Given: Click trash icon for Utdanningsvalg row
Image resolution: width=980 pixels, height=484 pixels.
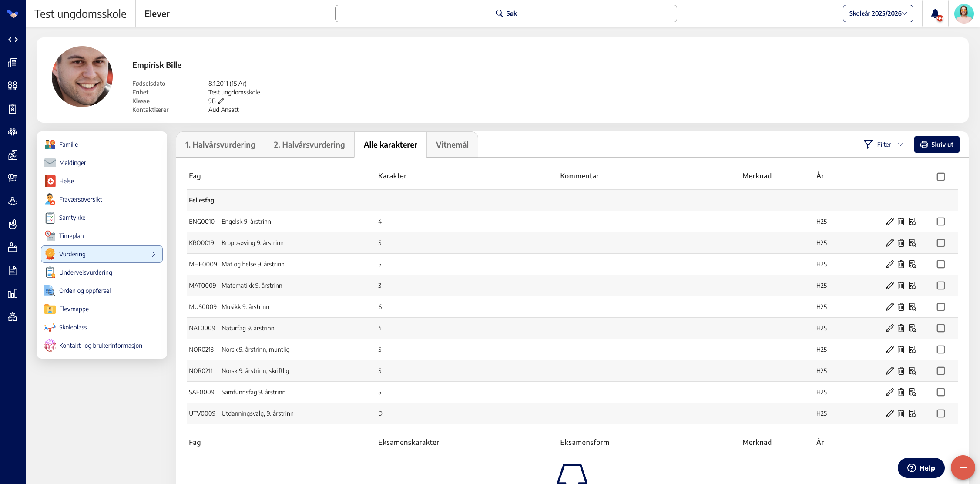Looking at the screenshot, I should pyautogui.click(x=901, y=413).
